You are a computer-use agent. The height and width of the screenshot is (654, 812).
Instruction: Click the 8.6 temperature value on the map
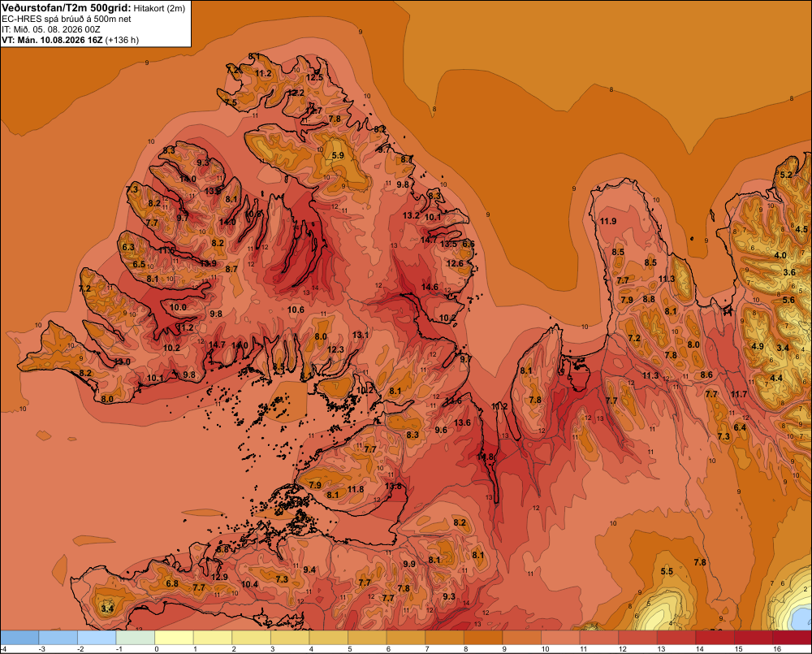click(706, 375)
